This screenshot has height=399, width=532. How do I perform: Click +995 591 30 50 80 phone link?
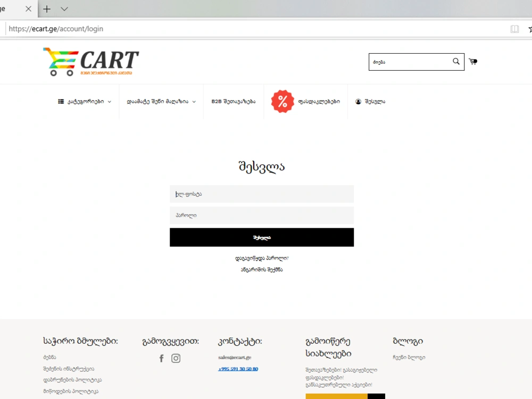click(238, 369)
